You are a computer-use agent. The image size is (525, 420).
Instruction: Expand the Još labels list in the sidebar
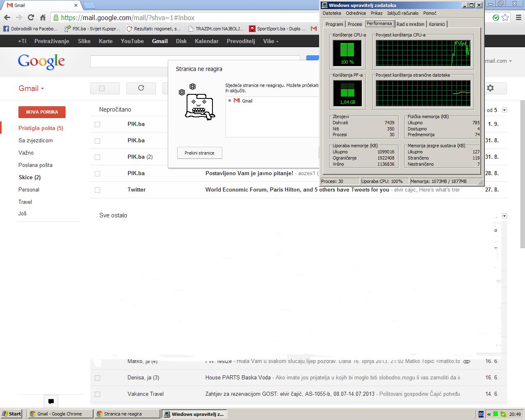[x=23, y=213]
